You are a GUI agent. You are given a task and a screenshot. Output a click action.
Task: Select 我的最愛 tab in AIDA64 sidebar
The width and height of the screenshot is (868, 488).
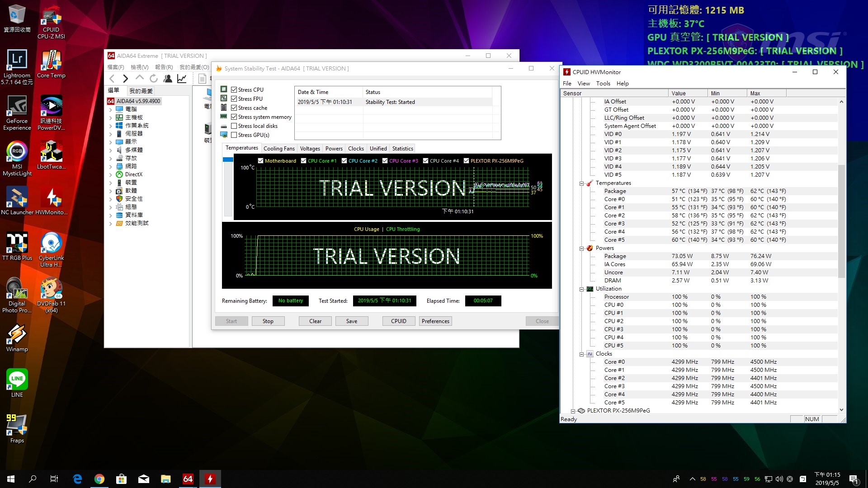coord(141,91)
